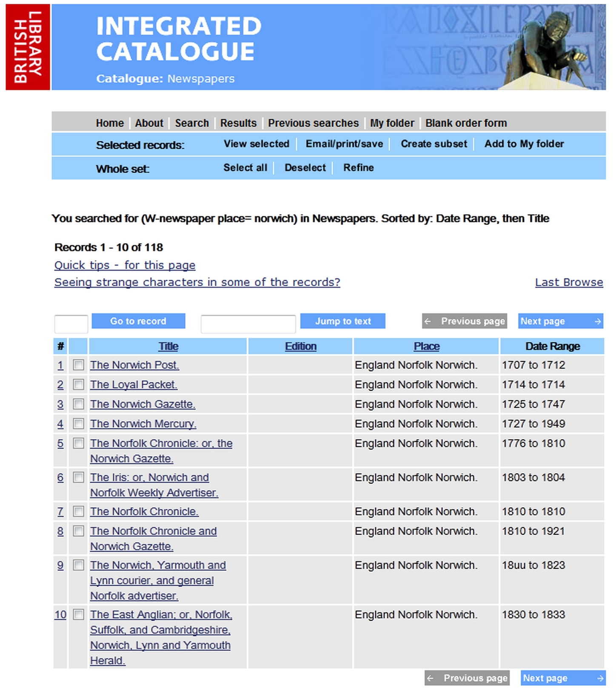Tick checkbox for The Norwich Gazette
Image resolution: width=616 pixels, height=693 pixels.
pos(78,404)
